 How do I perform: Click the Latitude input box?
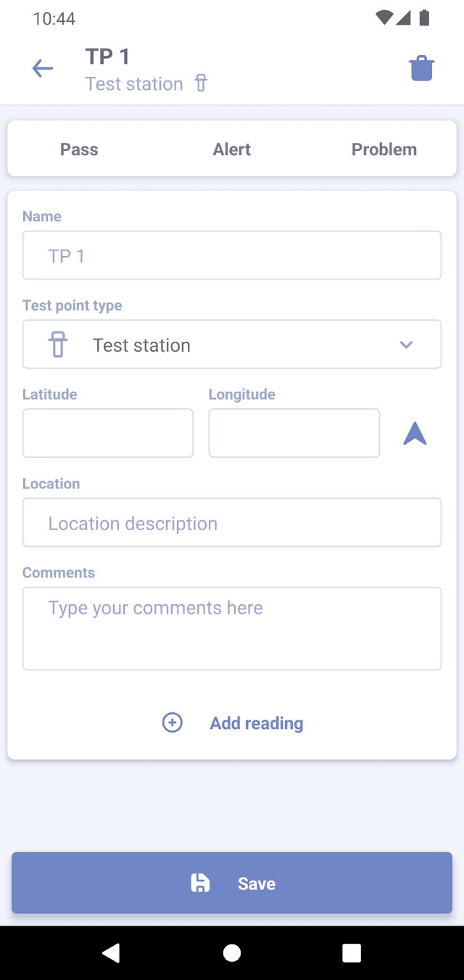pos(108,433)
